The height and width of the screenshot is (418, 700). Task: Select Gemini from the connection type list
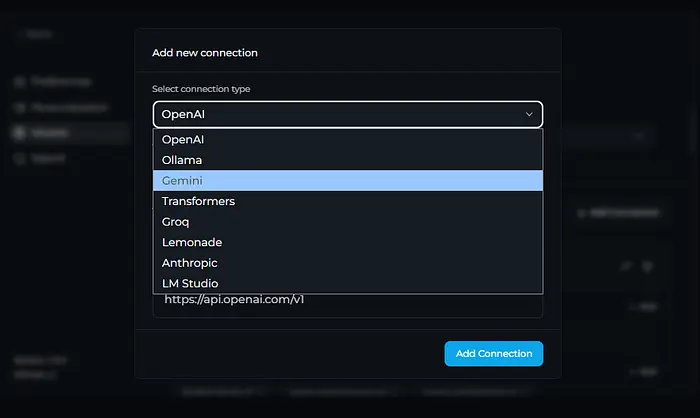[x=347, y=181]
